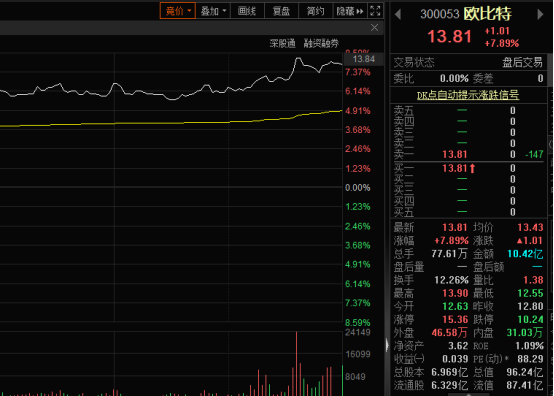554x396 pixels.
Task: Click 最低 value 12.55
Action: coord(530,293)
